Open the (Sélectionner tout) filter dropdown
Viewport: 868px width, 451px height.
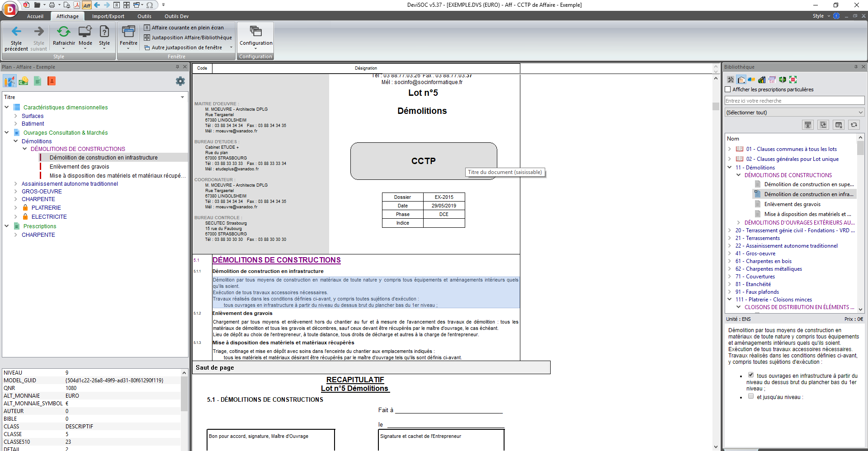pos(795,113)
